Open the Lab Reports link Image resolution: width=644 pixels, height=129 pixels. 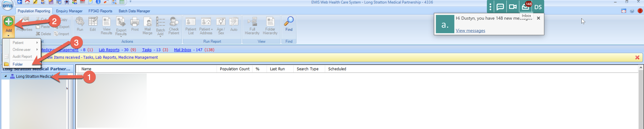click(x=109, y=50)
